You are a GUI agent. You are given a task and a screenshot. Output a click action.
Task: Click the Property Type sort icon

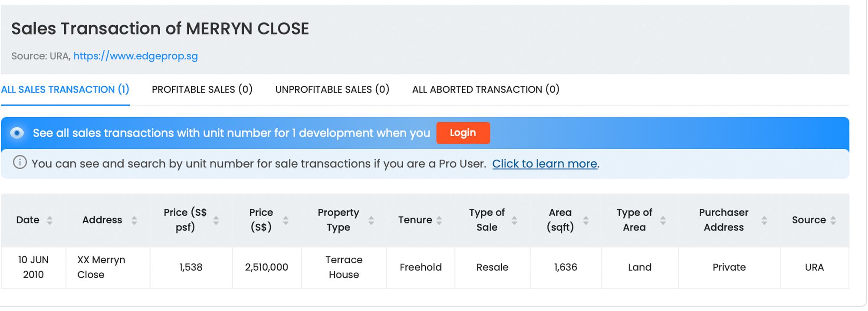click(371, 220)
